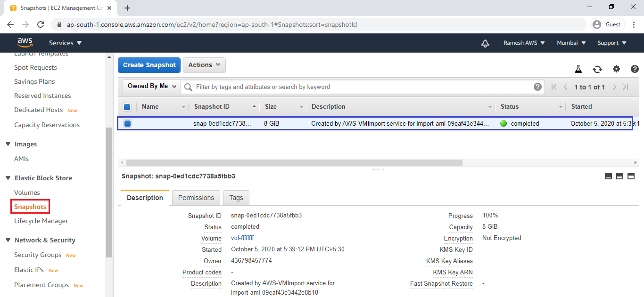This screenshot has height=297, width=644.
Task: Switch to the Description tab
Action: [145, 198]
